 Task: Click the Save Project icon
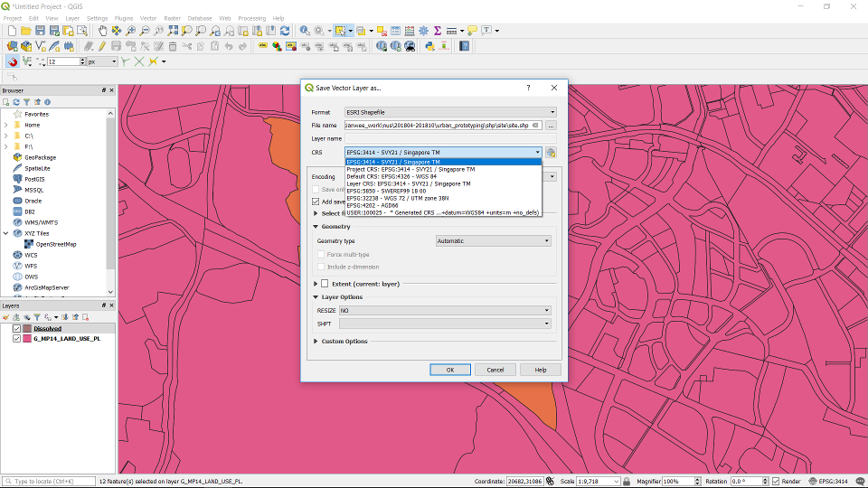coord(41,31)
